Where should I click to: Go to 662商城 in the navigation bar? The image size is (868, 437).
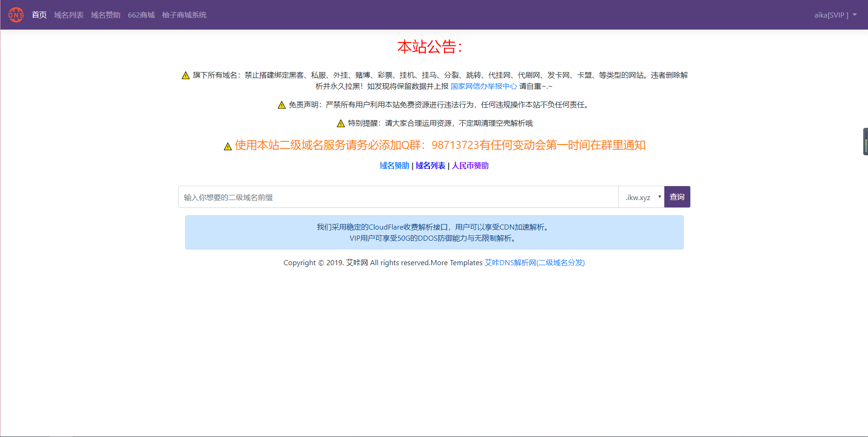click(141, 14)
